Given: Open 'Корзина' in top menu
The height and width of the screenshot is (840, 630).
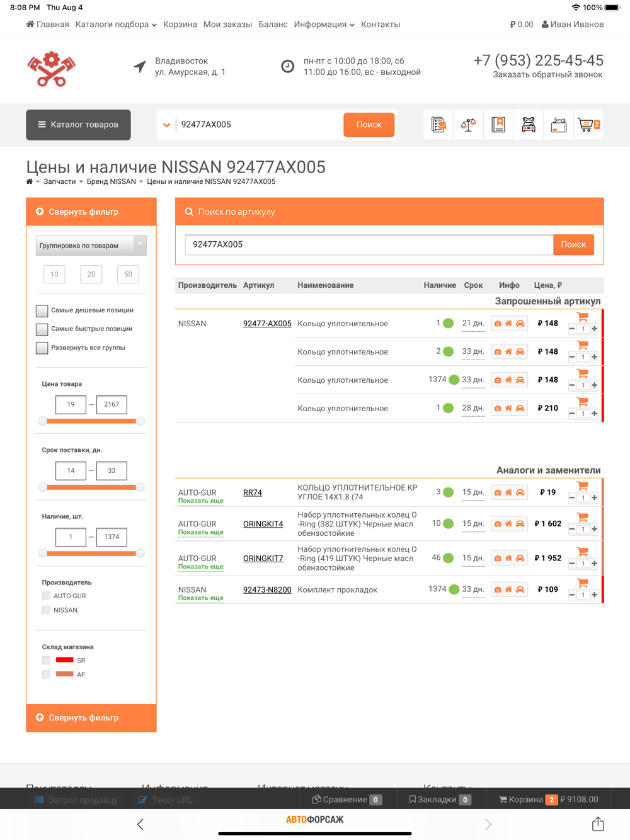Looking at the screenshot, I should click(x=180, y=25).
